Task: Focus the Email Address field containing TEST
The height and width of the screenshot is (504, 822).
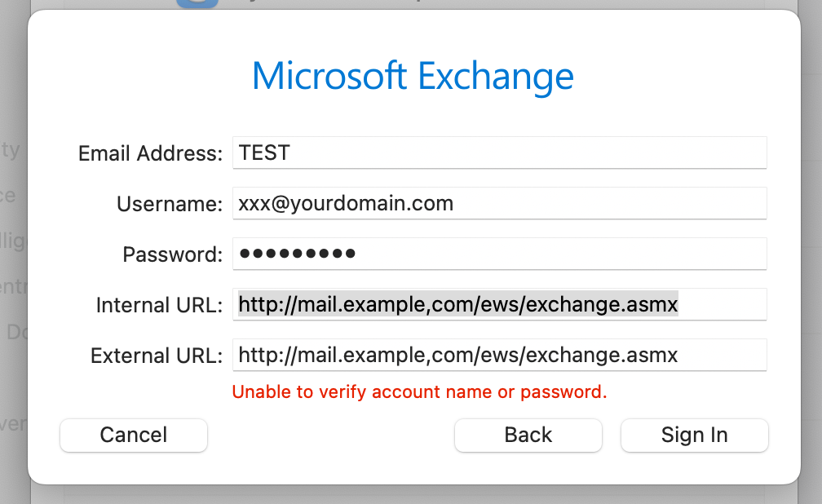Action: [x=499, y=153]
